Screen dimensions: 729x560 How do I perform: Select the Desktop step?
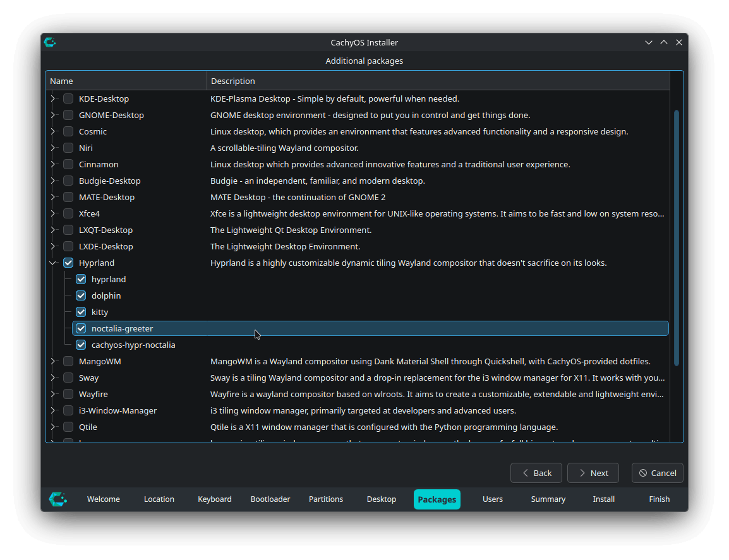pos(381,499)
